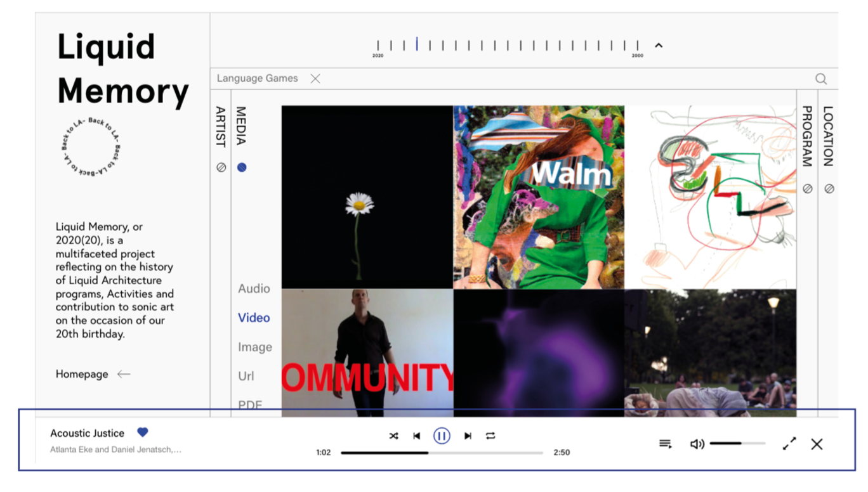Screen dimensions: 868x492
Task: Open the Image media filter
Action: point(255,347)
